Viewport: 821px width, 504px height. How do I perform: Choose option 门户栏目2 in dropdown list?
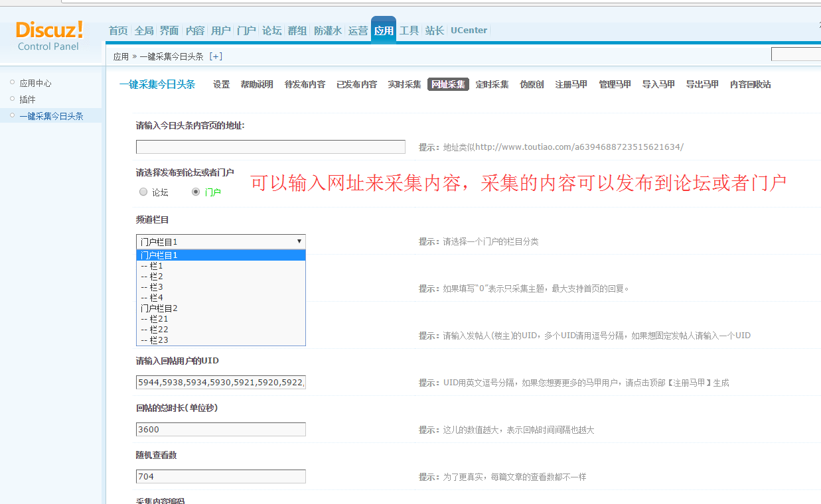tap(221, 308)
